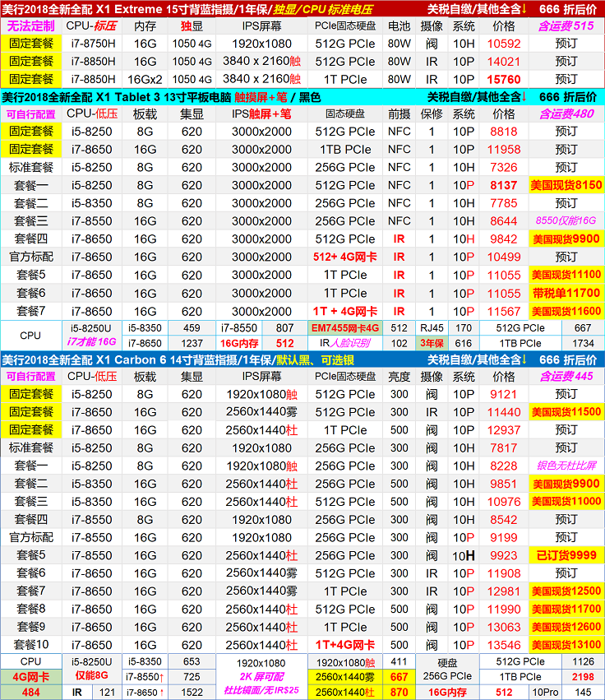Click the 杜比镜面/无IR$25 note cell
Viewport: 605px width, 700px height.
pos(261,693)
